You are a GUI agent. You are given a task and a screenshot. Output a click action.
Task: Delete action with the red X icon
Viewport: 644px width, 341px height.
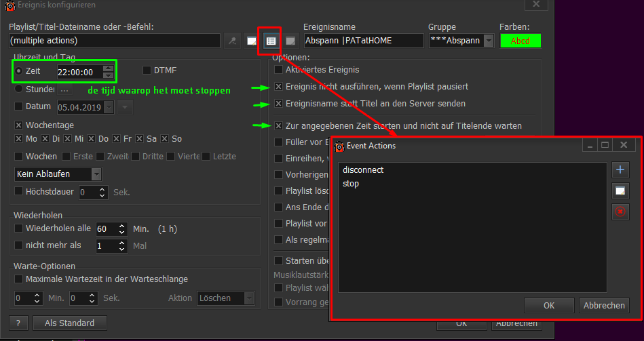click(620, 212)
